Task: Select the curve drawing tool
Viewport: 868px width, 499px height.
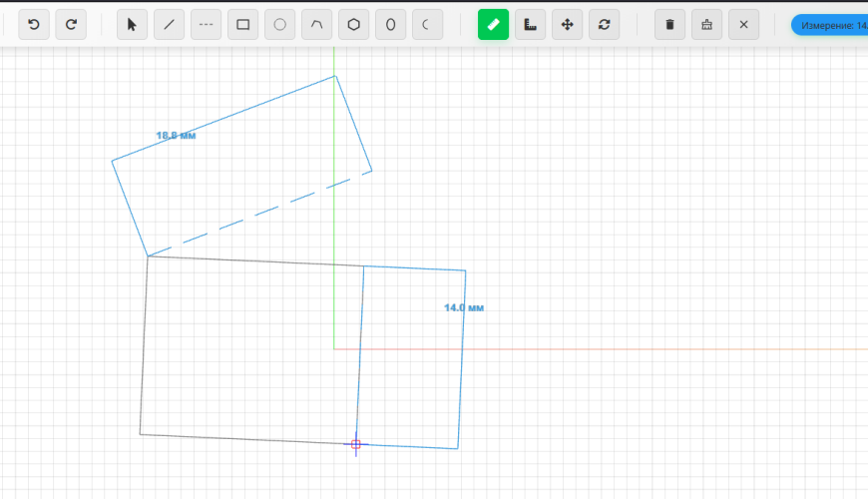Action: (x=317, y=24)
